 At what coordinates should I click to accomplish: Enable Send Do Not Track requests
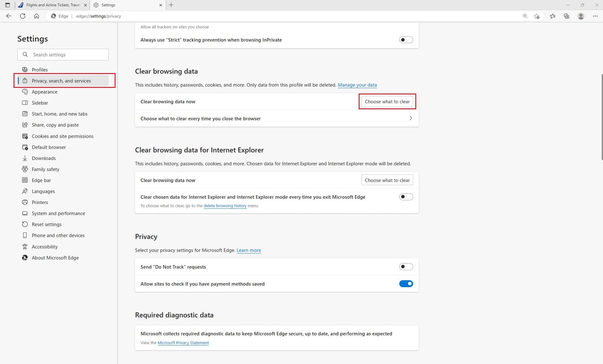click(x=406, y=267)
